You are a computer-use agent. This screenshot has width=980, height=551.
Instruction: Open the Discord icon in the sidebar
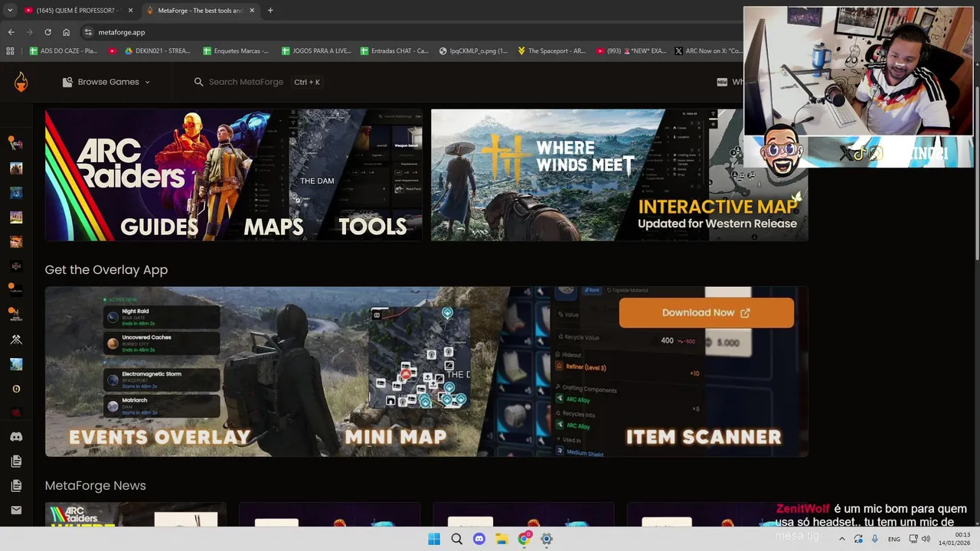click(16, 437)
